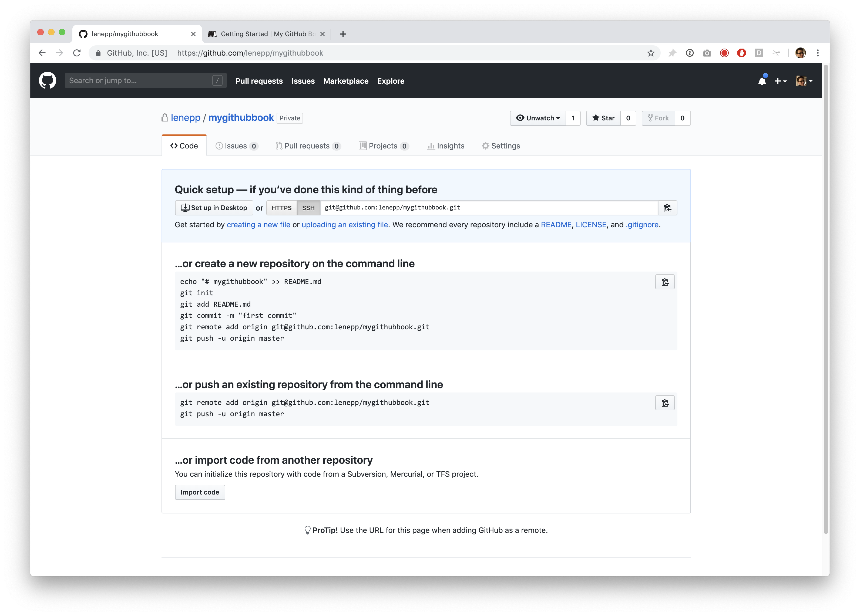The height and width of the screenshot is (616, 860).
Task: Bookmark page with star icon in address bar
Action: point(651,53)
